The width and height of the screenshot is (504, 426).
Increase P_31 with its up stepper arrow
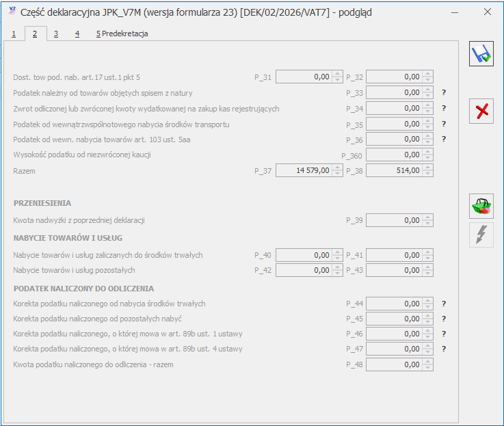338,74
